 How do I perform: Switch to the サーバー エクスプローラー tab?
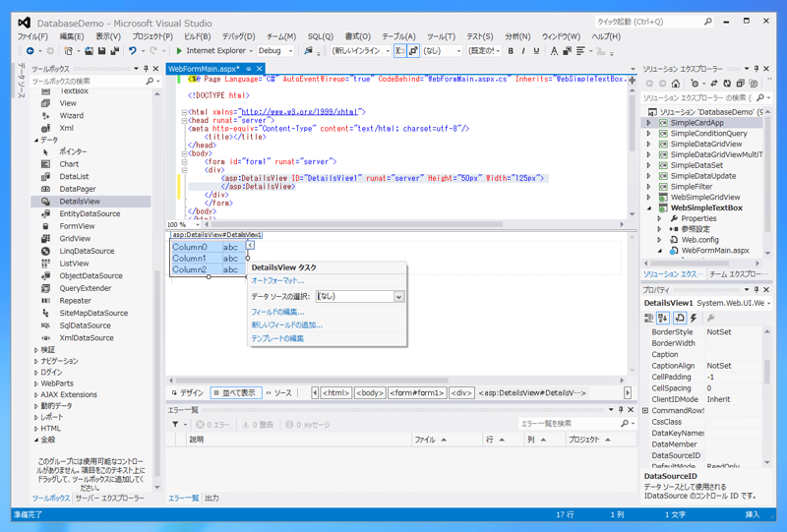(x=109, y=499)
